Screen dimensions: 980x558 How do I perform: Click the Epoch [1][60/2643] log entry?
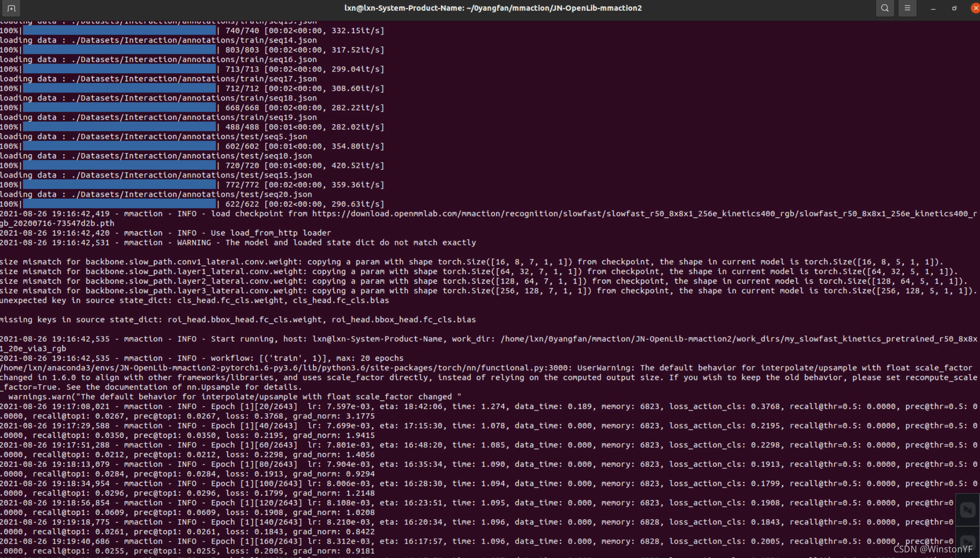489,445
